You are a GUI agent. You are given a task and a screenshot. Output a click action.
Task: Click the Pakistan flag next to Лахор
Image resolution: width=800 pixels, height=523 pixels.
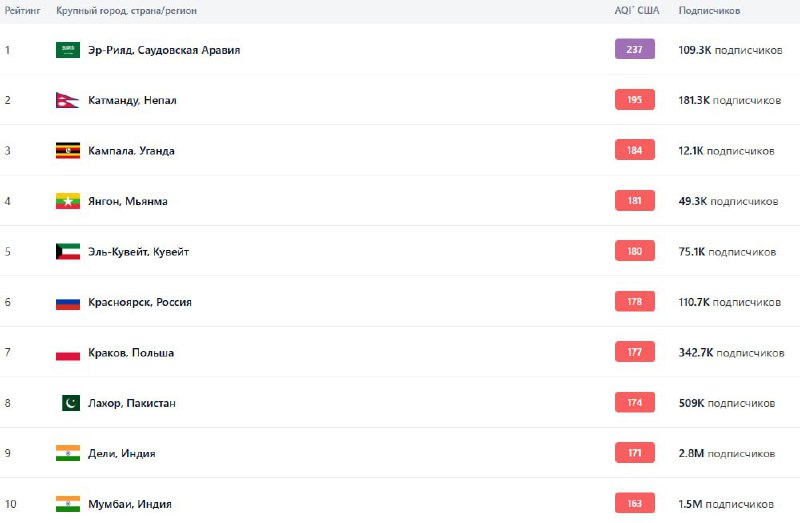pos(71,403)
